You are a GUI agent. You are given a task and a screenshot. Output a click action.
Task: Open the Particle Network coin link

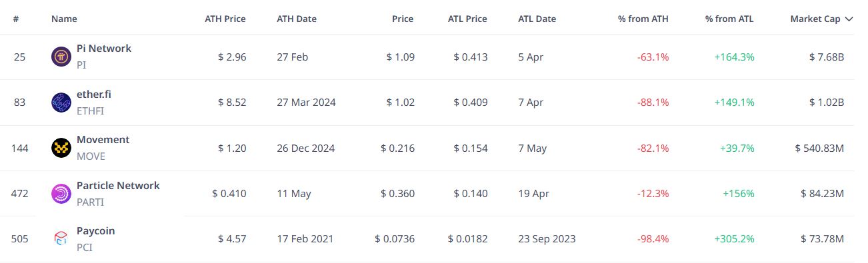pyautogui.click(x=119, y=185)
